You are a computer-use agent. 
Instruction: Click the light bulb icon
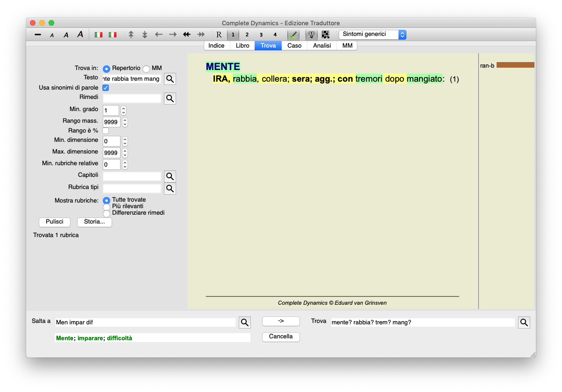[x=312, y=35]
